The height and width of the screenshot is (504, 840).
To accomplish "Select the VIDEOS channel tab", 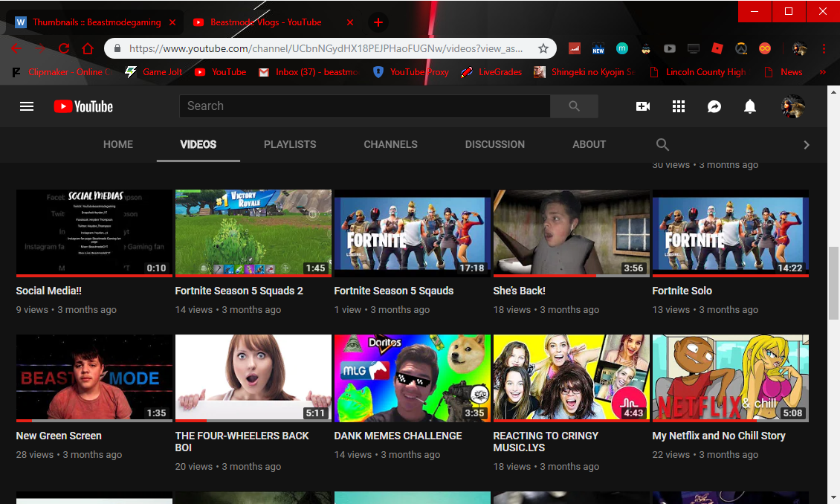I will 198,145.
